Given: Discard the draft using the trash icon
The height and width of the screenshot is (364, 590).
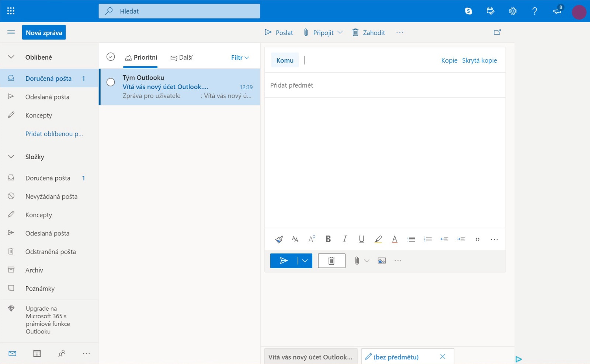Looking at the screenshot, I should pos(331,260).
